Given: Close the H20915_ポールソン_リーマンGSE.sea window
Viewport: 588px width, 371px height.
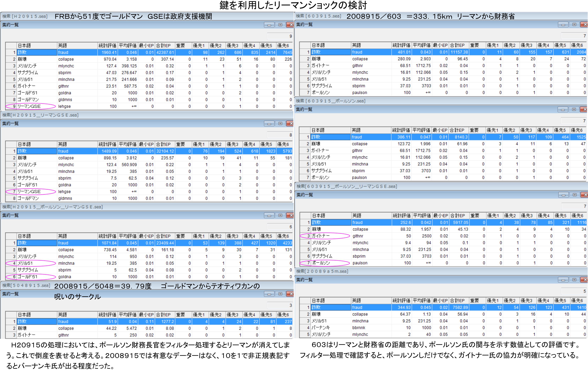Looking at the screenshot, I should [x=291, y=215].
